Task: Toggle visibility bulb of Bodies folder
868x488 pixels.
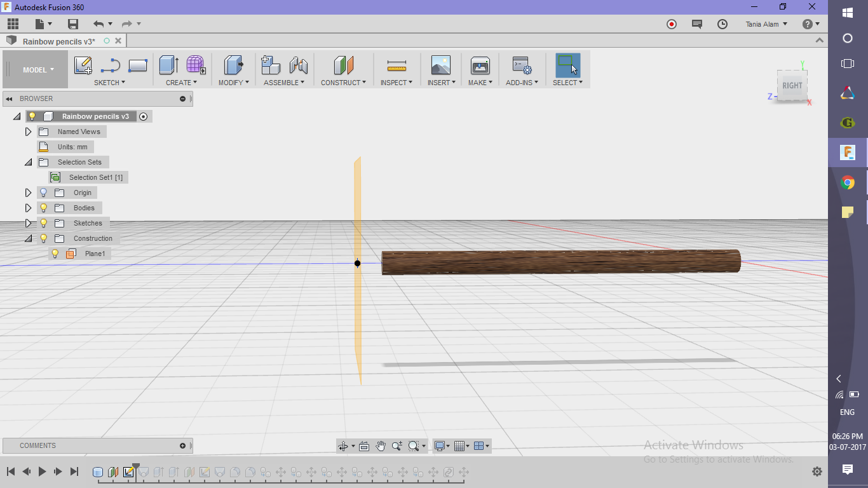Action: [44, 208]
